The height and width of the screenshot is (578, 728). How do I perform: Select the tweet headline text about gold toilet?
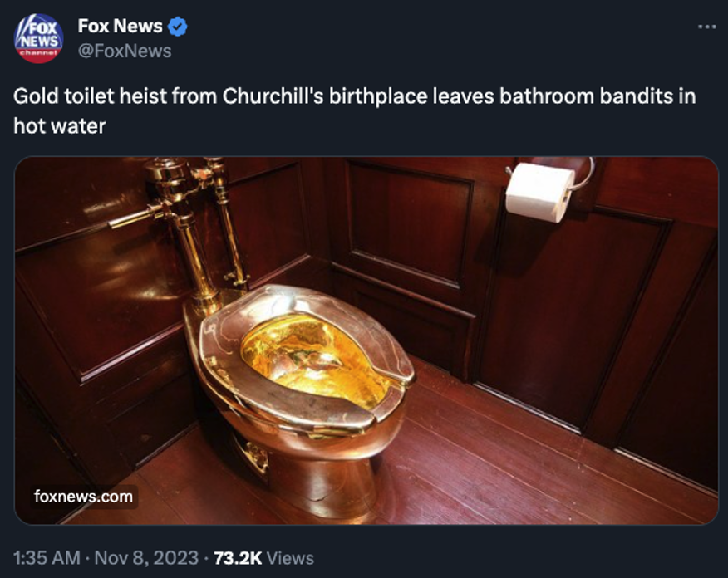(355, 111)
